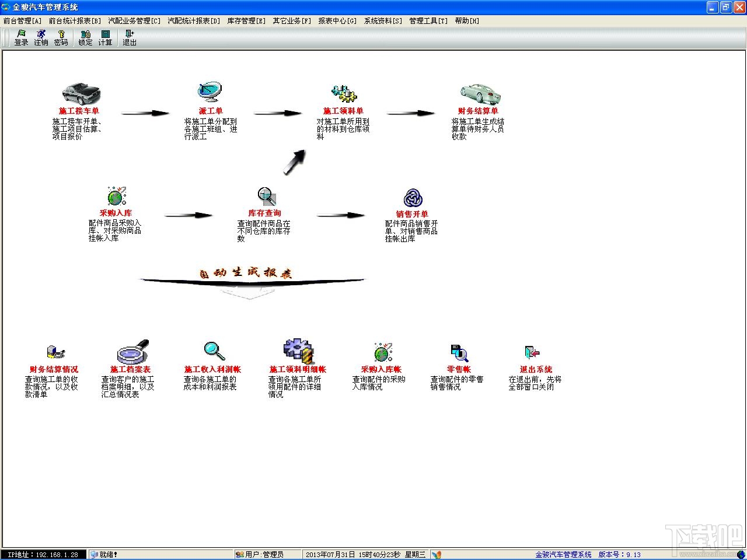Click the title bar application icon
The width and height of the screenshot is (747, 560).
[6, 7]
